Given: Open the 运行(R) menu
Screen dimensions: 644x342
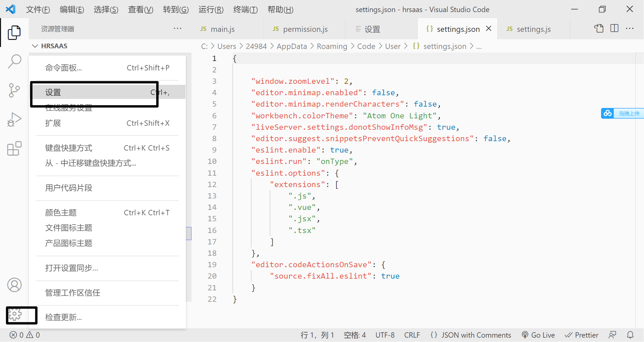Looking at the screenshot, I should [x=211, y=9].
